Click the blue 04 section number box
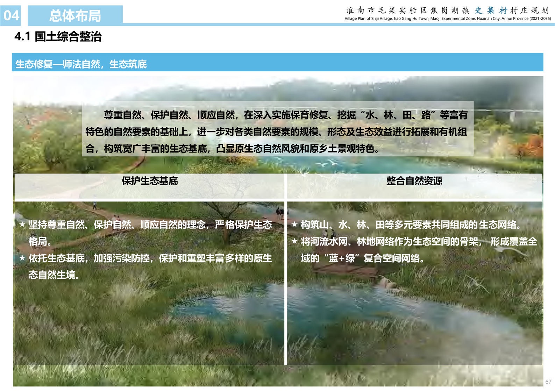Viewport: 555px width, 392px height. (x=11, y=16)
